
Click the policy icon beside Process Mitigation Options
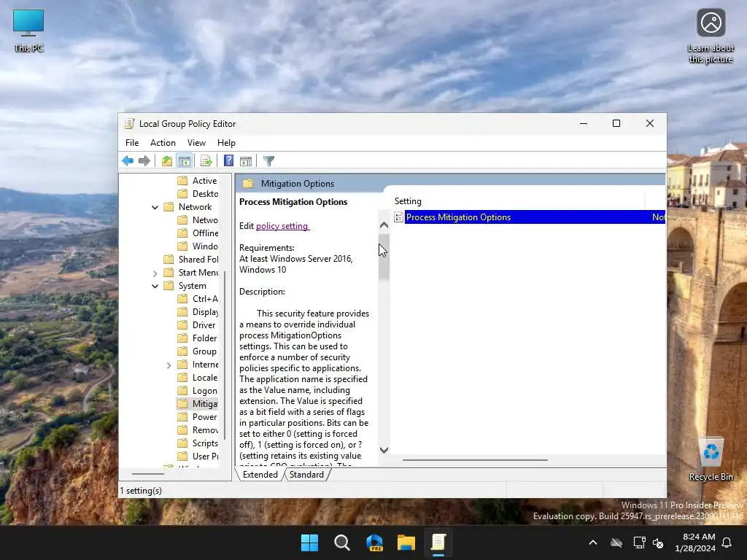(399, 217)
